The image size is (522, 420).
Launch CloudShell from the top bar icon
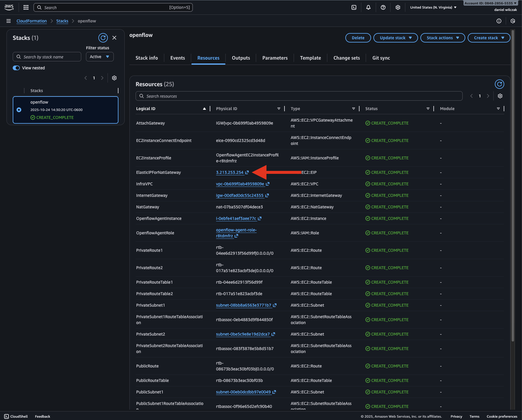[x=354, y=7]
